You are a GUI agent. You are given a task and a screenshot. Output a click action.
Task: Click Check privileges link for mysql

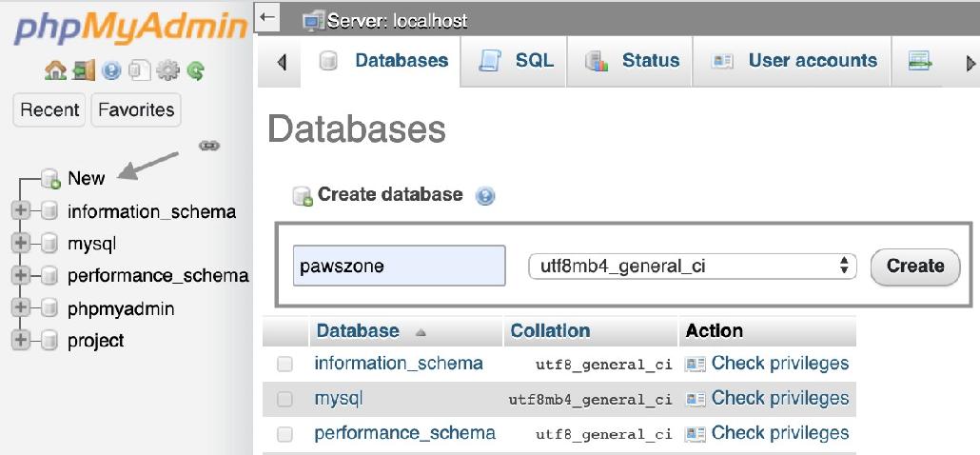780,398
